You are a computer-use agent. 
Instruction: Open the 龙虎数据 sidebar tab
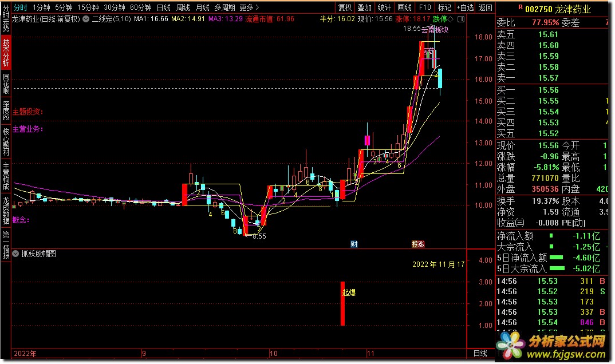tap(6, 211)
